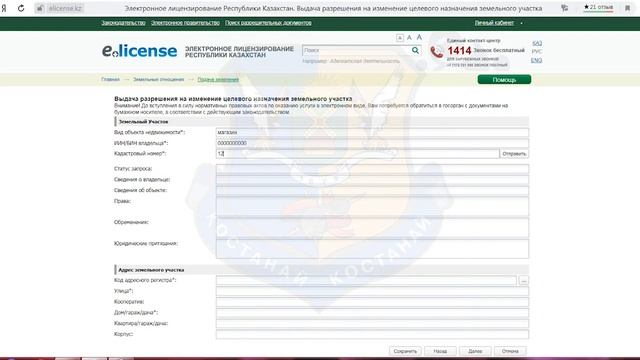Open the translate icon in the address bar

tap(564, 8)
